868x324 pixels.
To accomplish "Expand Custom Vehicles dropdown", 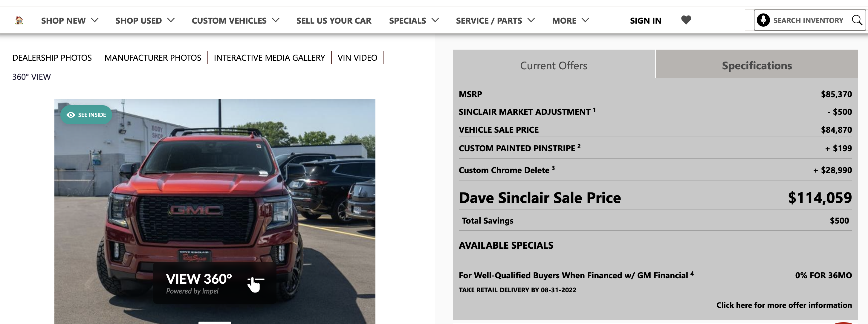I will click(x=235, y=21).
